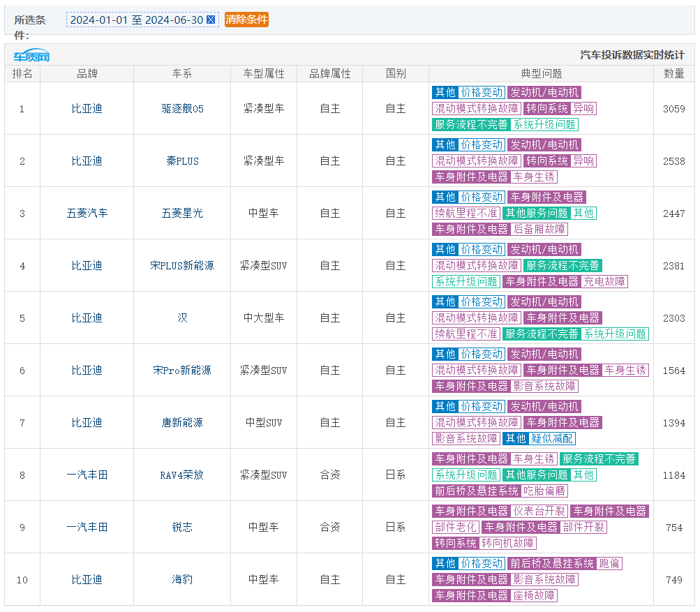Open the 汉 series link
Viewport: 700px width, 612px height.
coord(182,318)
